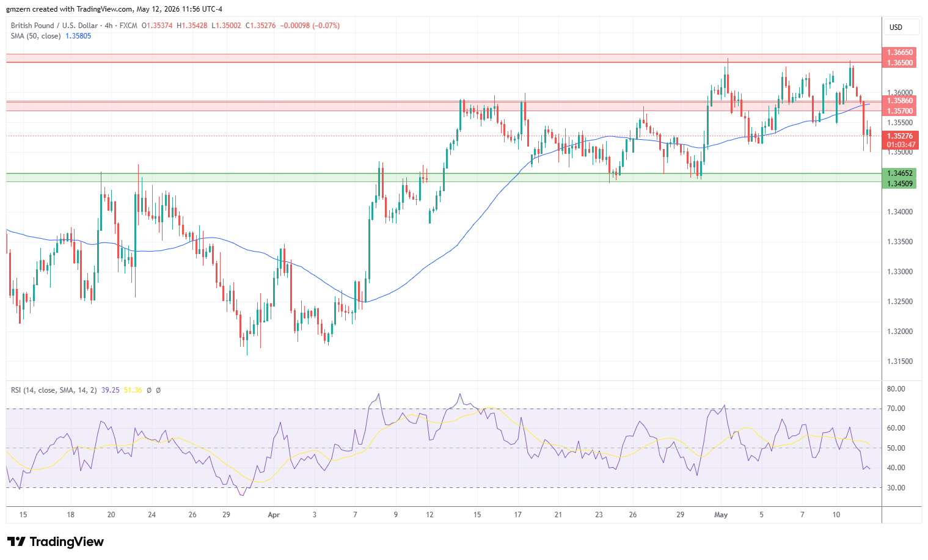The image size is (928, 560).
Task: Select the green 1.34652 support label
Action: point(900,173)
